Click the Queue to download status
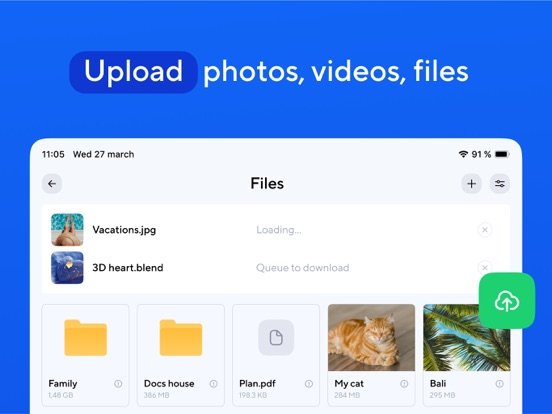This screenshot has width=552, height=414. click(303, 268)
